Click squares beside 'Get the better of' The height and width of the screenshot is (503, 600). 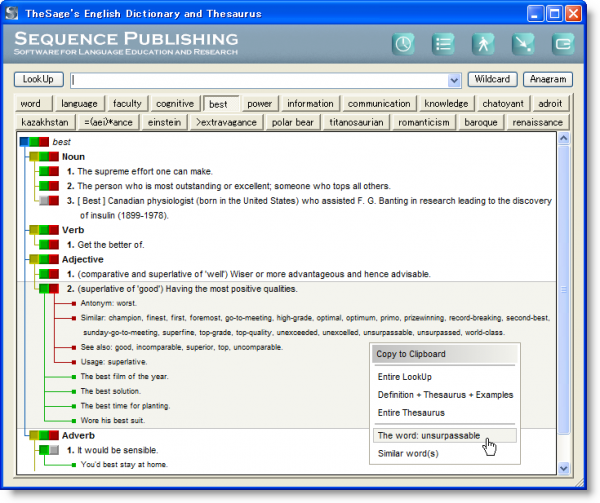[x=49, y=244]
